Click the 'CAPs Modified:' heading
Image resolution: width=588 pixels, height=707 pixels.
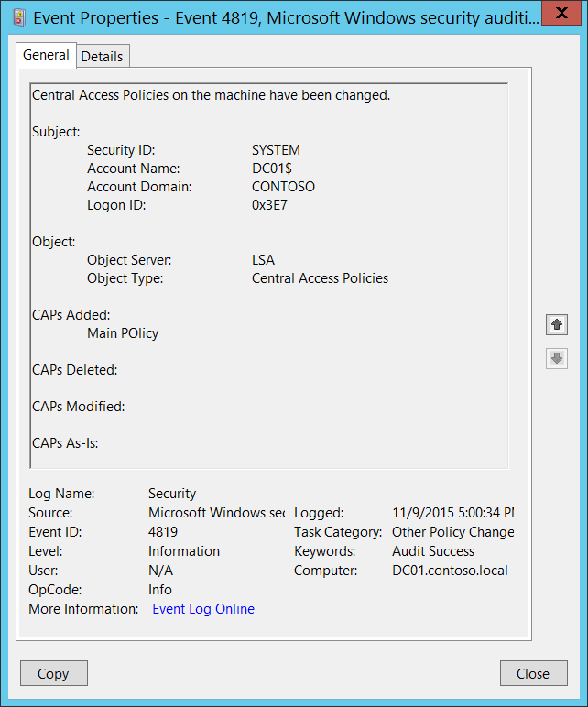pyautogui.click(x=79, y=407)
